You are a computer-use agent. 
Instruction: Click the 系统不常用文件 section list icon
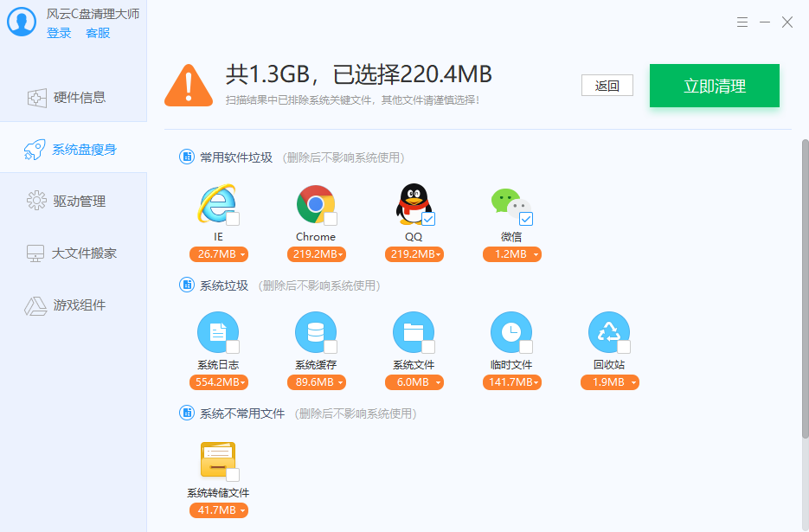(187, 413)
